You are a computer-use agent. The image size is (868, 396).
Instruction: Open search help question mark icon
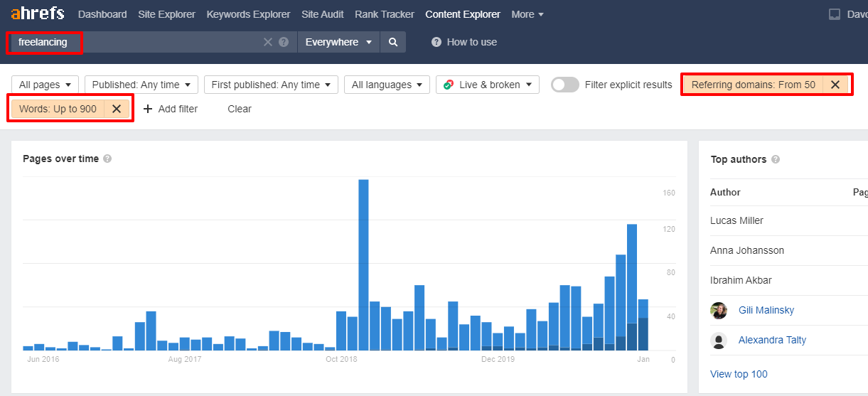(284, 42)
